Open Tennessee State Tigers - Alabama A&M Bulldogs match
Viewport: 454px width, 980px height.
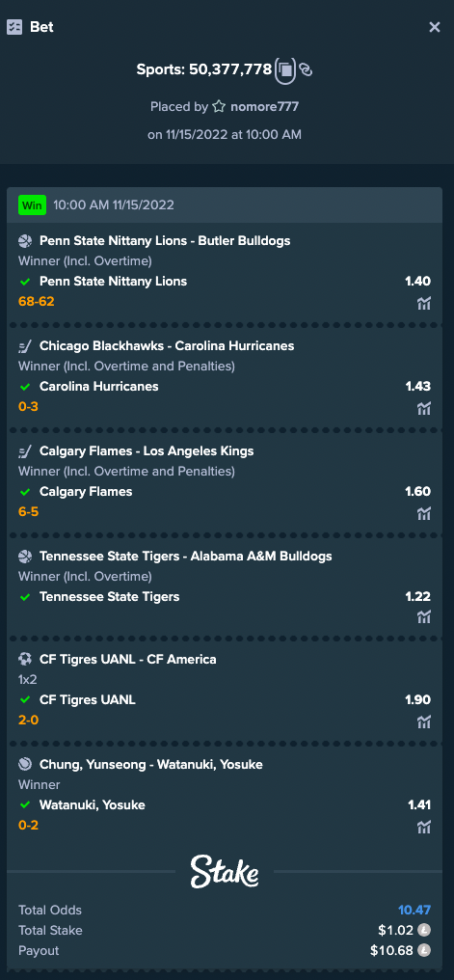[186, 556]
